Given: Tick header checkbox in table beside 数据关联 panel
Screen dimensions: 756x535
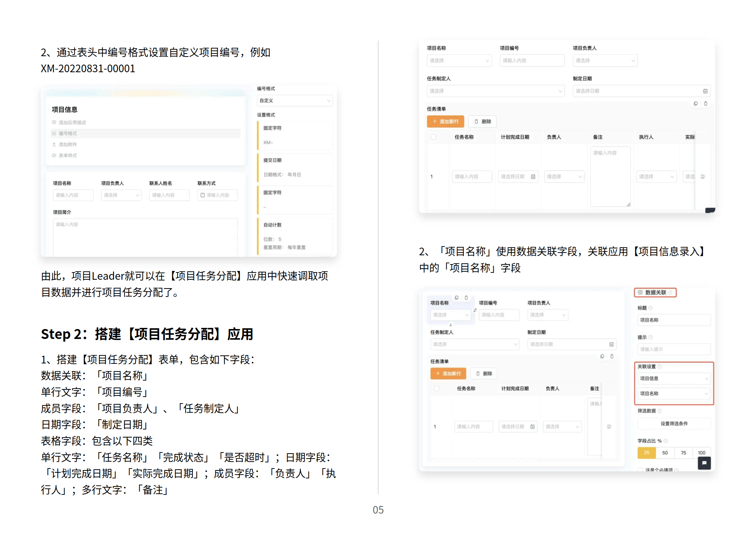Looking at the screenshot, I should coord(436,388).
